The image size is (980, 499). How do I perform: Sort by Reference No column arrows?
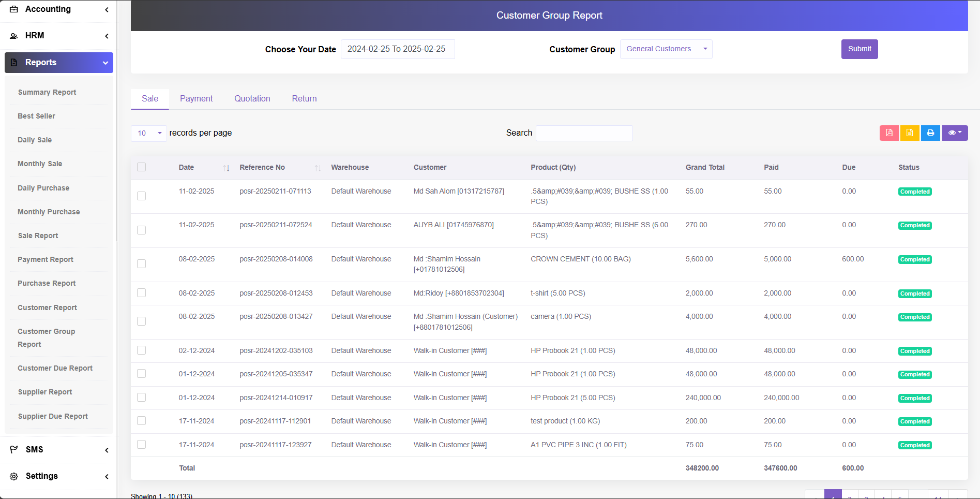(x=318, y=168)
